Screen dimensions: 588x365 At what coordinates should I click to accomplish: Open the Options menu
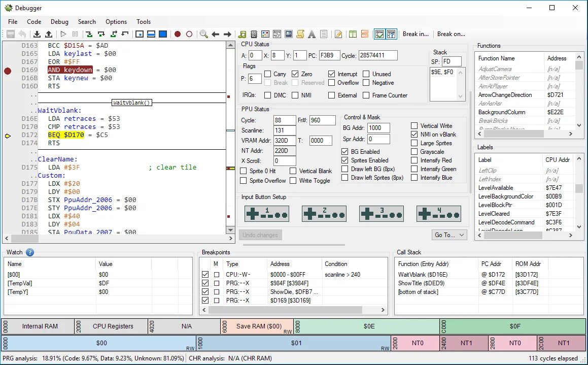(x=116, y=22)
